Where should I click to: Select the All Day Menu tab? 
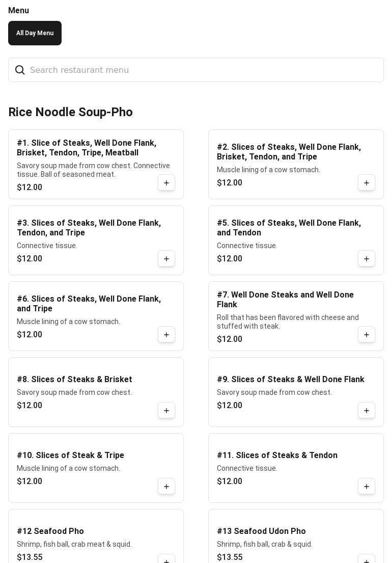pyautogui.click(x=35, y=33)
